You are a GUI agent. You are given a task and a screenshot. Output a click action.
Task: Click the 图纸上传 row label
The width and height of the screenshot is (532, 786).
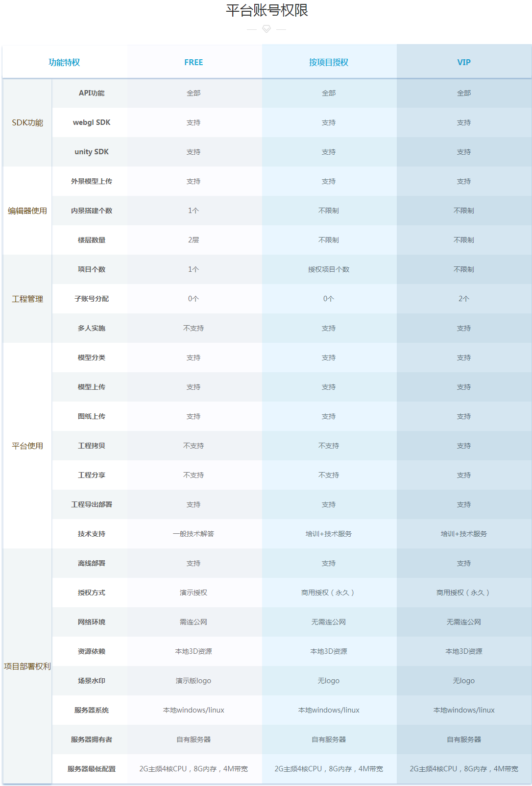(x=92, y=416)
